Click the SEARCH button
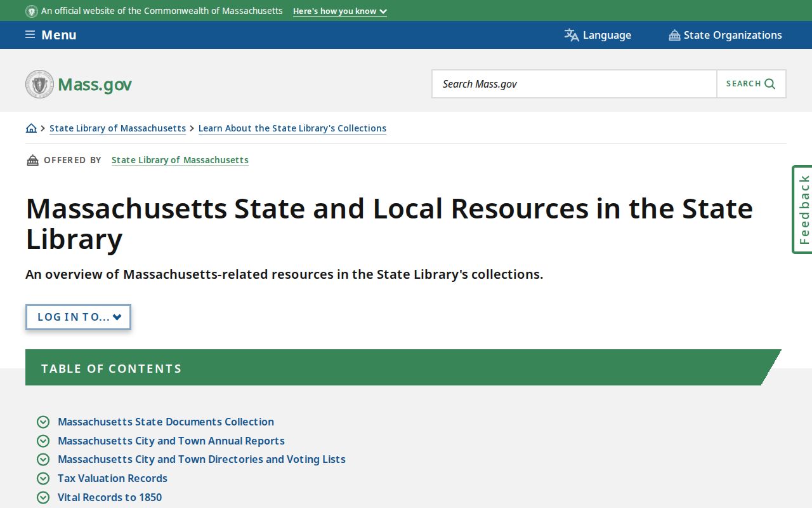812x508 pixels. pyautogui.click(x=751, y=84)
